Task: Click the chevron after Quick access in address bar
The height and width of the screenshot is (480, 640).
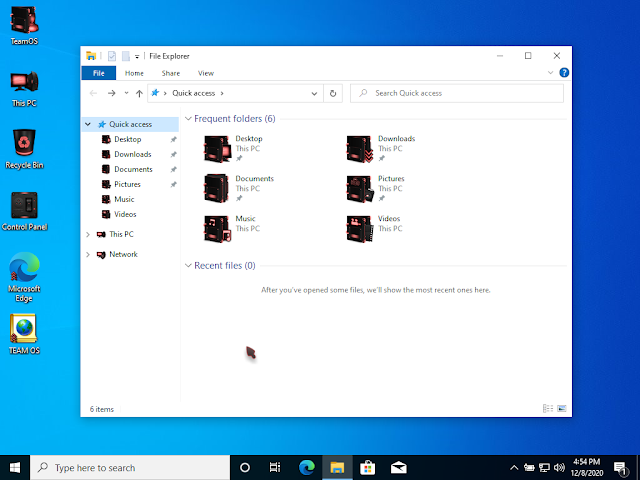Action: click(222, 93)
